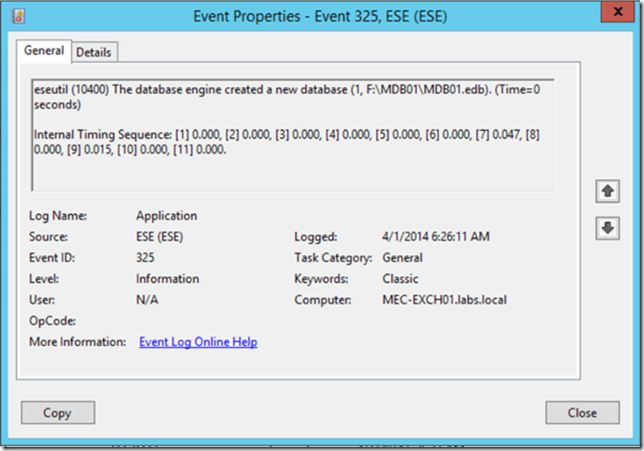Select the Log Name value Application
This screenshot has width=644, height=451.
pyautogui.click(x=166, y=215)
